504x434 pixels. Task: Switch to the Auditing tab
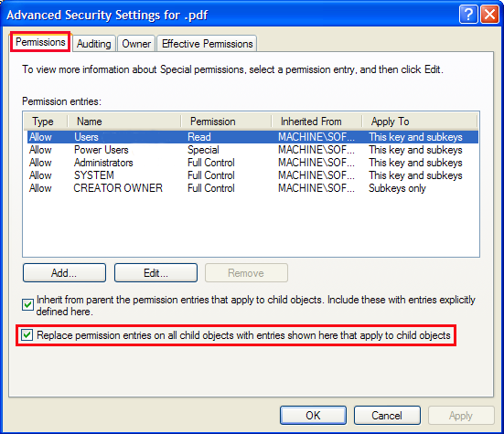[94, 43]
